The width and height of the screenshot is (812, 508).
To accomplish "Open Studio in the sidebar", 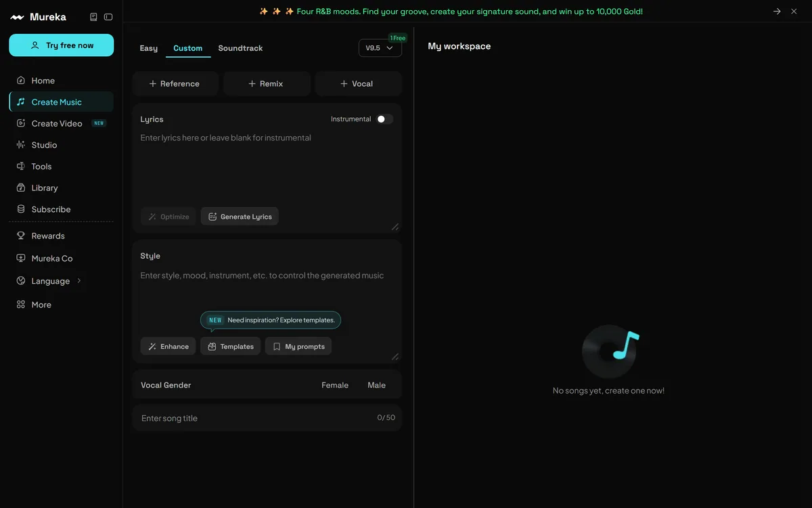I will point(61,145).
